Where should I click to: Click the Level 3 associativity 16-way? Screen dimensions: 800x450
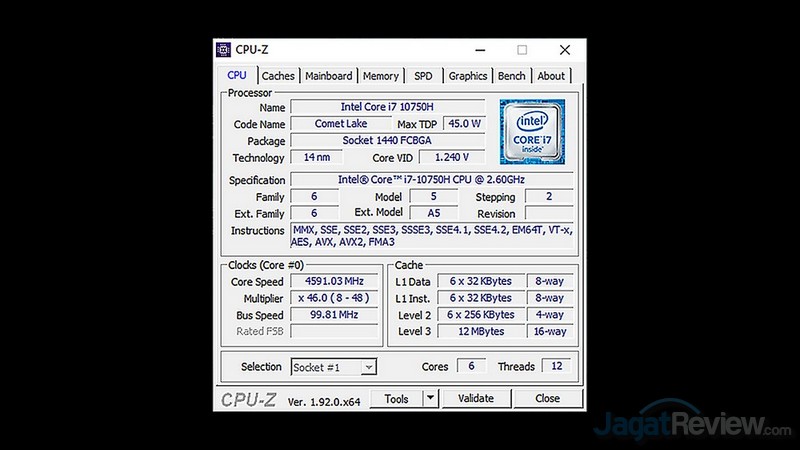click(549, 331)
